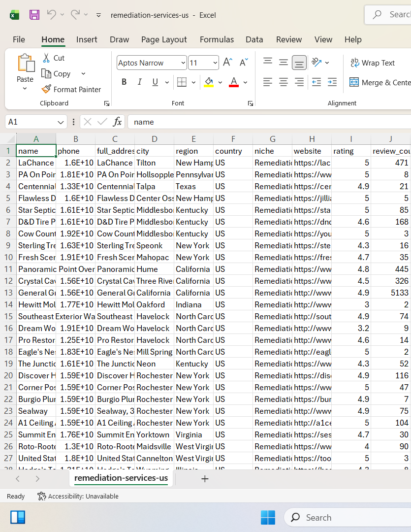Click the Paste clipboard icon
This screenshot has width=411, height=532.
pos(26,63)
